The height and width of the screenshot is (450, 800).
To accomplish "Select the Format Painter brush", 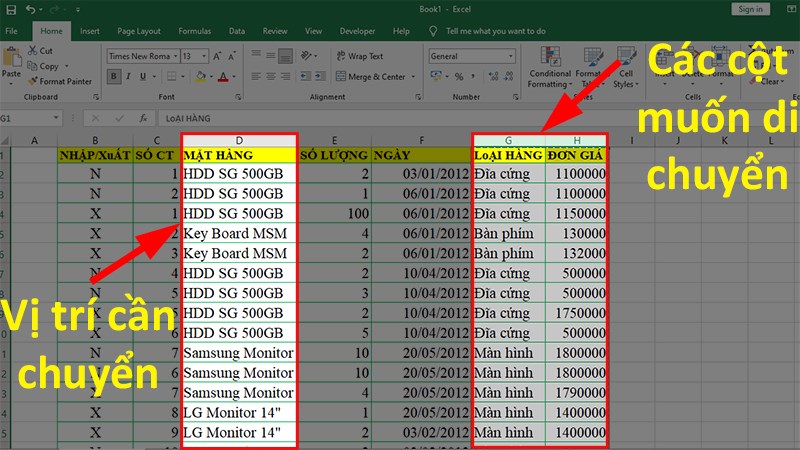I will point(33,81).
